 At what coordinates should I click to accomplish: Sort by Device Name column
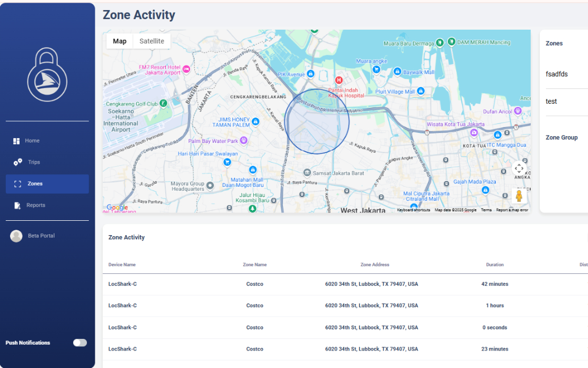[x=122, y=265]
